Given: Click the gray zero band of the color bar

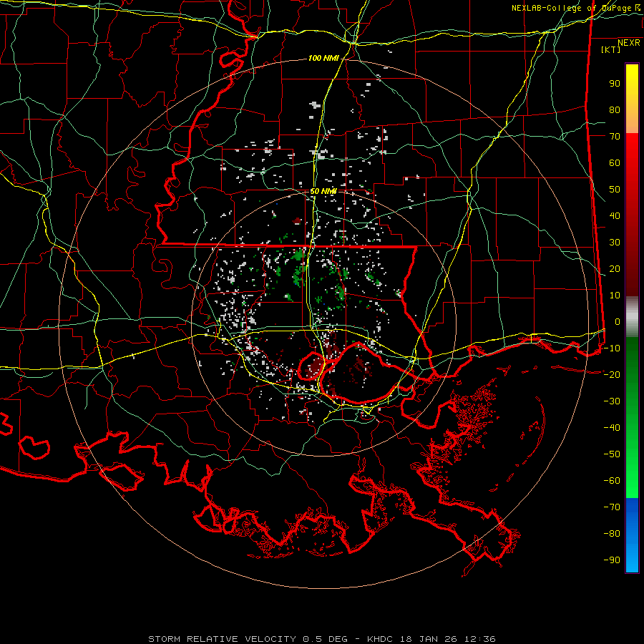Looking at the screenshot, I should click(x=632, y=317).
